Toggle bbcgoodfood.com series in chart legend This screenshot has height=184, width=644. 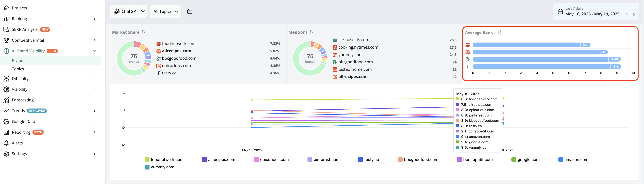[418, 160]
